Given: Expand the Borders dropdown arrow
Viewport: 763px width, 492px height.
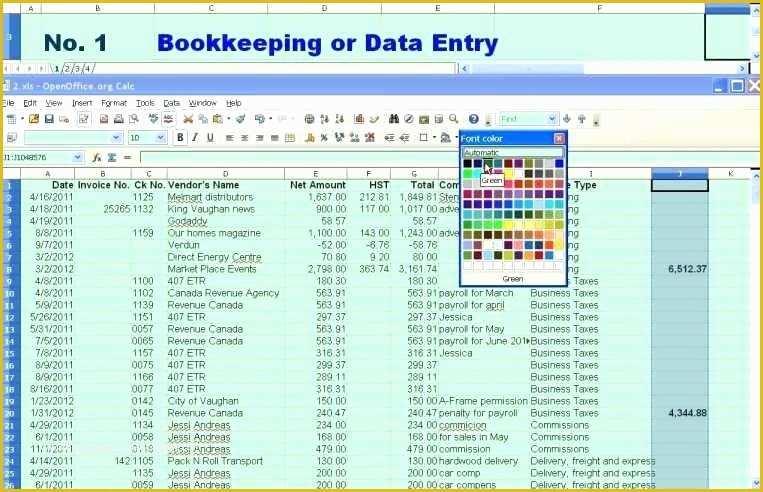Looking at the screenshot, I should coord(434,138).
